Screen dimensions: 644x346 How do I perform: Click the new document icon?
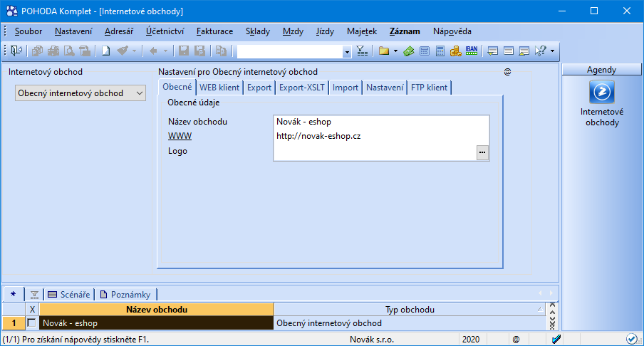pyautogui.click(x=105, y=51)
